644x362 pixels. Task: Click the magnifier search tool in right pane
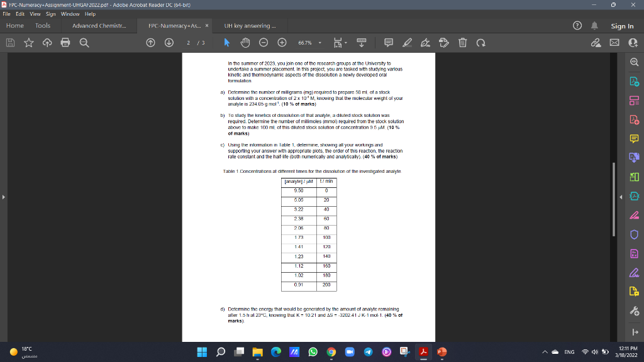[634, 62]
